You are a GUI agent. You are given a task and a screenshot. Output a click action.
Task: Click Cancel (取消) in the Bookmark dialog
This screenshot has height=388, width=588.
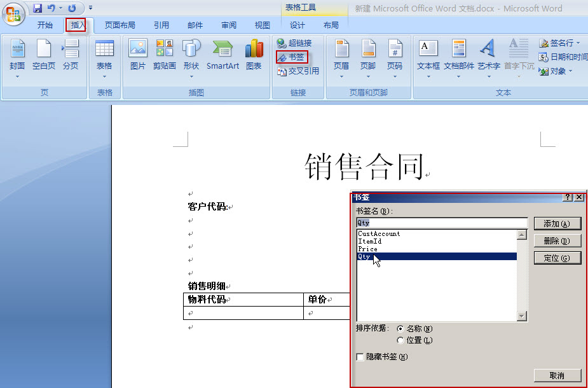557,376
